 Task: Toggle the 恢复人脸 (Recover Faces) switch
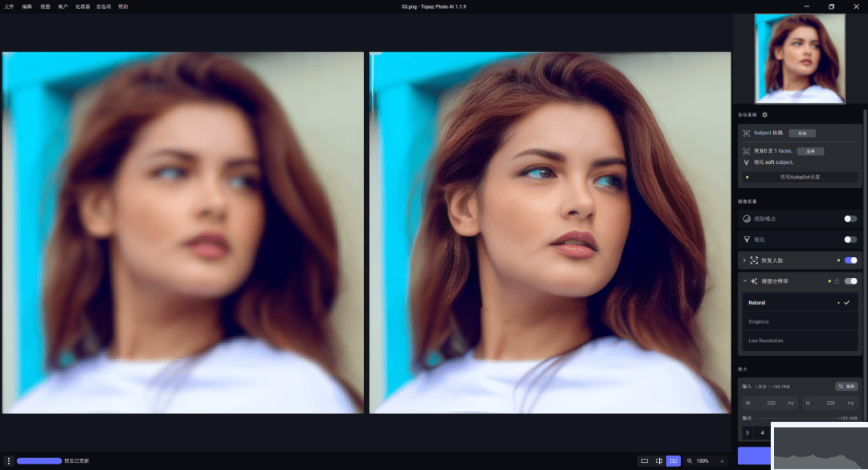click(851, 260)
